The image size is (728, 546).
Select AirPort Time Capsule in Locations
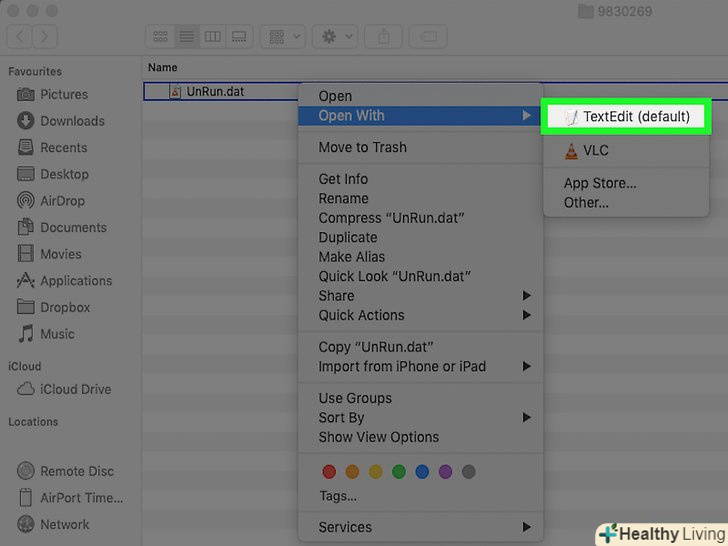(70, 498)
